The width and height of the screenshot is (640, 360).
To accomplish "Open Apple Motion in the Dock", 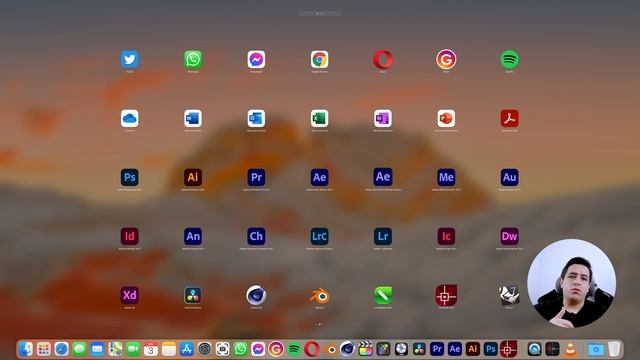I will click(383, 349).
